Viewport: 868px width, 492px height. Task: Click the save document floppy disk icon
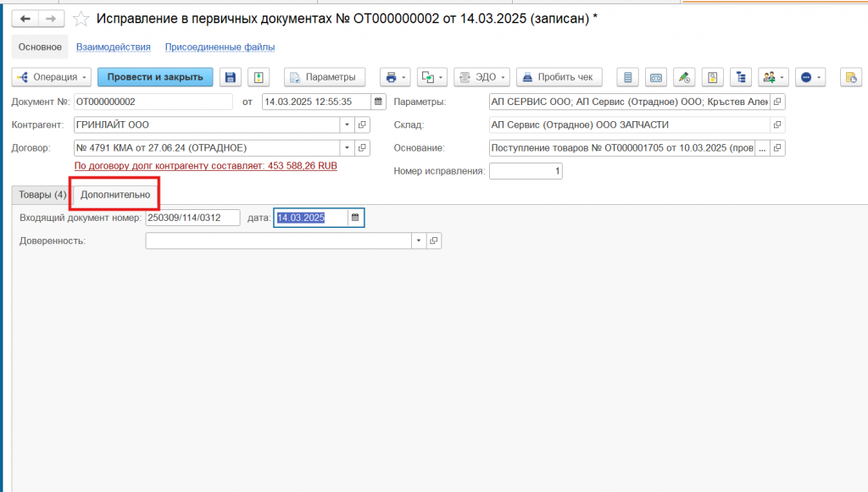click(229, 77)
